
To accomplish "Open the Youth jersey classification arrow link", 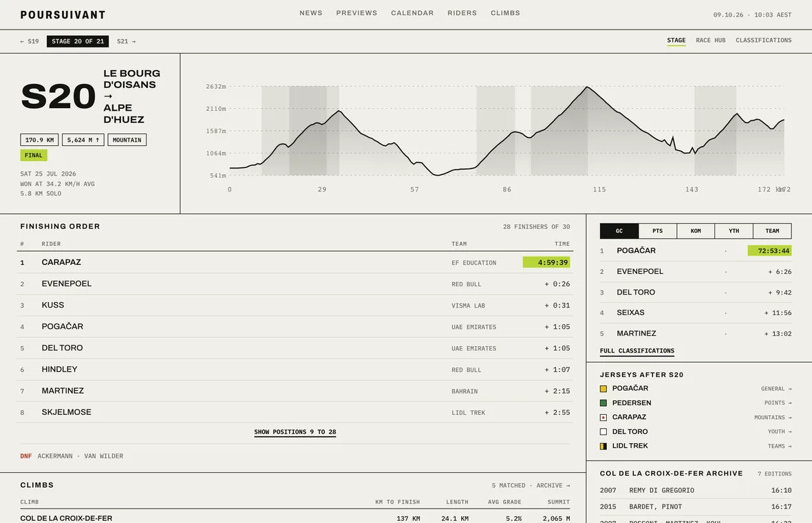I will 780,432.
